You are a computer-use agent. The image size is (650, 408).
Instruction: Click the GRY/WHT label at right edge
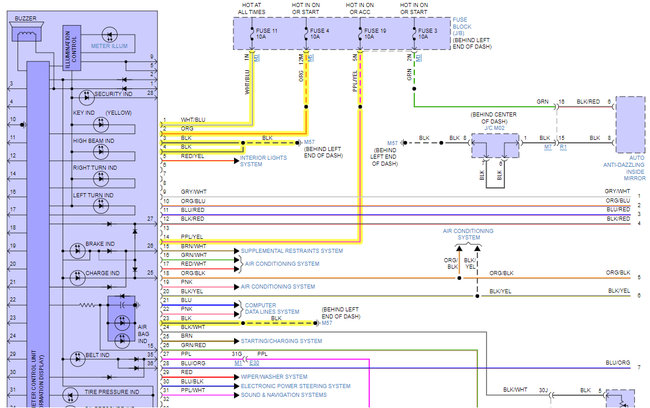(617, 191)
